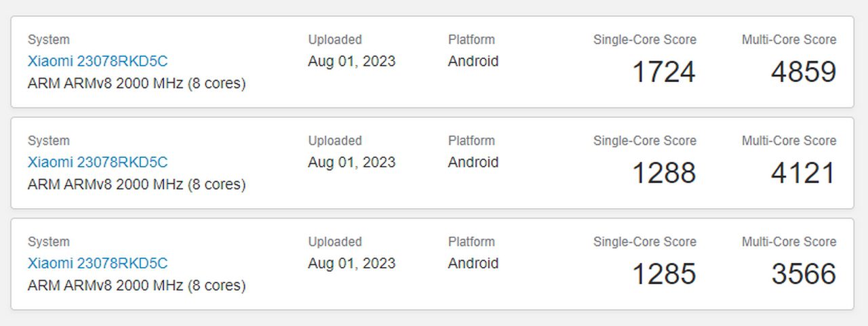
Task: Click the Android platform in the 4859 result
Action: pyautogui.click(x=473, y=61)
